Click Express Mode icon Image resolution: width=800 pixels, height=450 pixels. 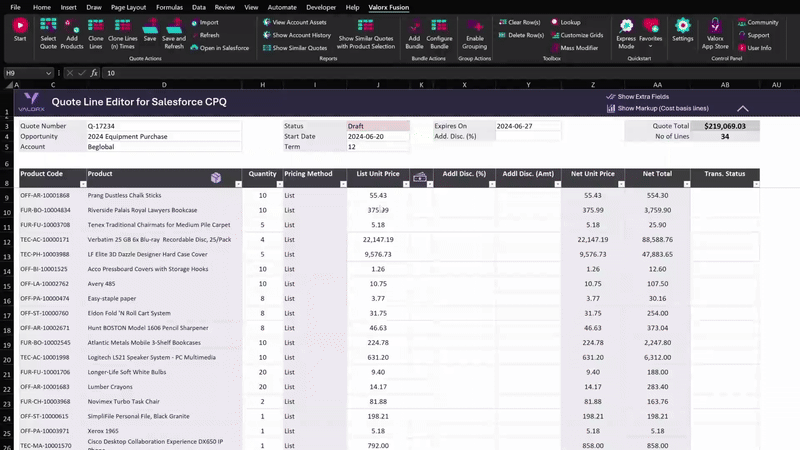(x=626, y=33)
